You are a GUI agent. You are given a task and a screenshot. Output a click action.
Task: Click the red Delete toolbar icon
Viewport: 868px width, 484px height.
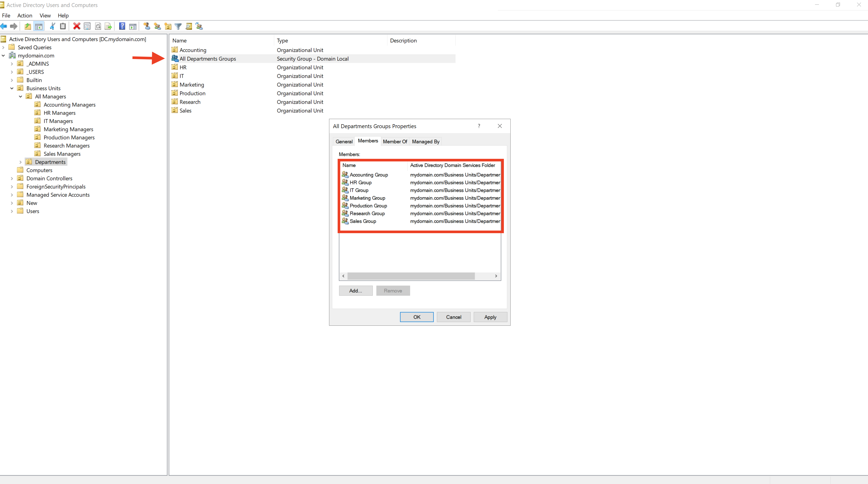[x=77, y=26]
